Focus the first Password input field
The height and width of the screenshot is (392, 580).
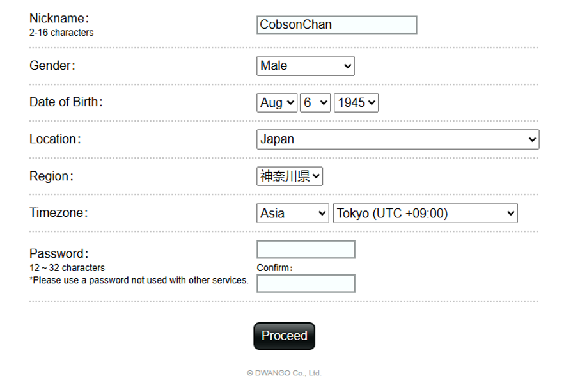coord(306,249)
